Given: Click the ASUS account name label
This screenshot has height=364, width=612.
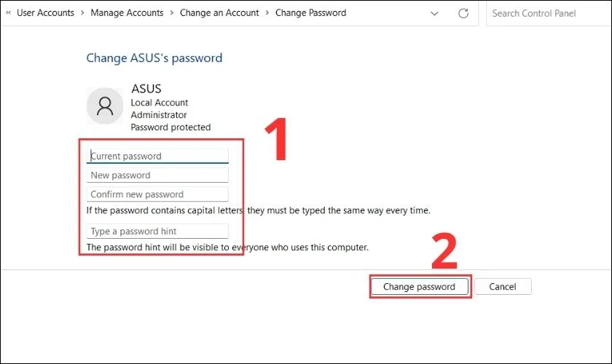Looking at the screenshot, I should (146, 89).
